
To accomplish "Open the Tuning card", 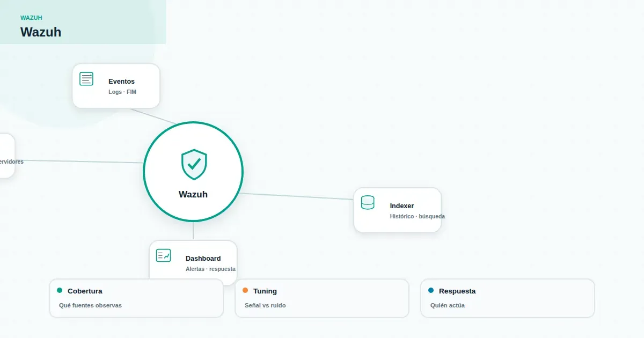I will click(322, 298).
